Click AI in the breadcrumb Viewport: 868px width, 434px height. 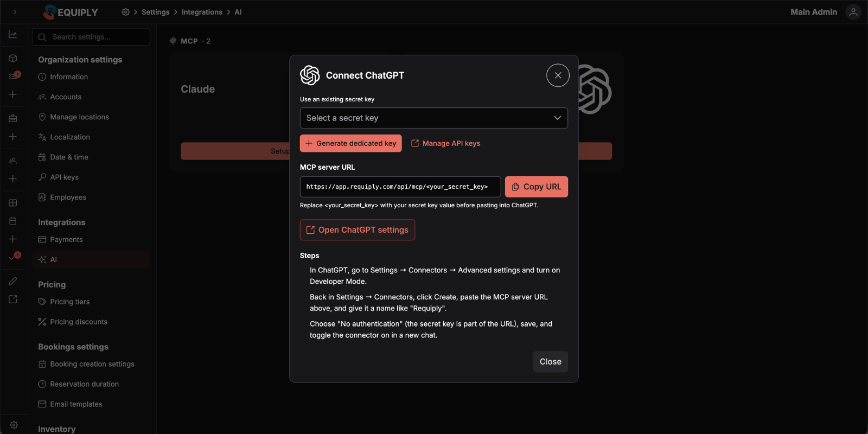(x=238, y=12)
